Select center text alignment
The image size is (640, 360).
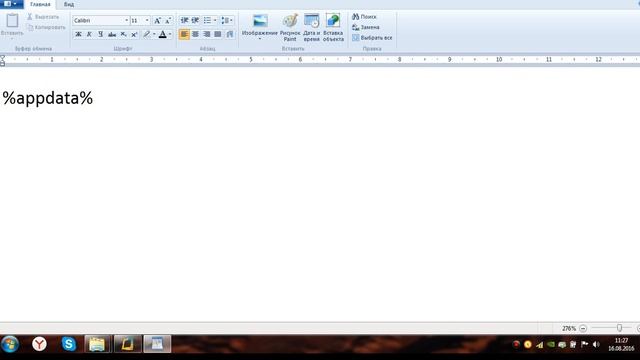click(196, 34)
